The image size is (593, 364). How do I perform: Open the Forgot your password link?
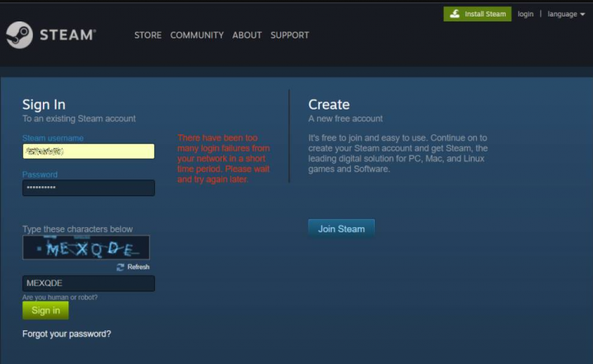[67, 334]
